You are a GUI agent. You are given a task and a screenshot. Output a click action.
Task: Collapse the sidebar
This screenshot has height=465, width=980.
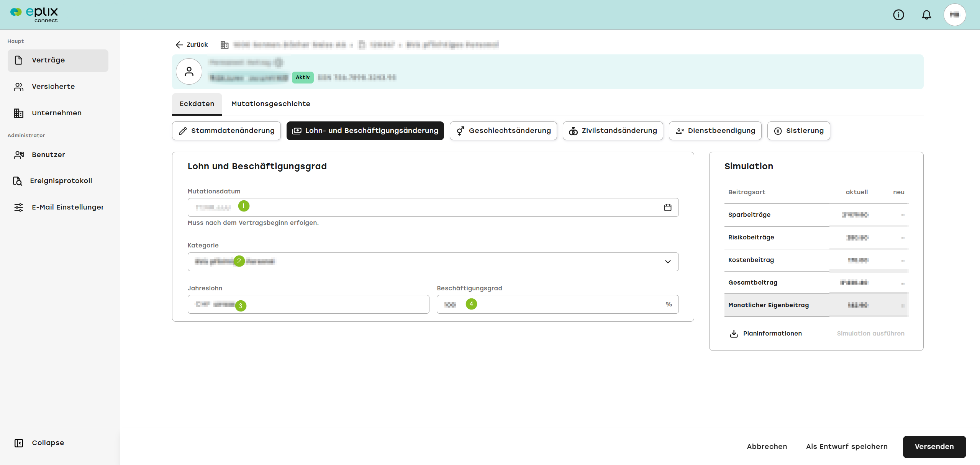click(x=39, y=443)
